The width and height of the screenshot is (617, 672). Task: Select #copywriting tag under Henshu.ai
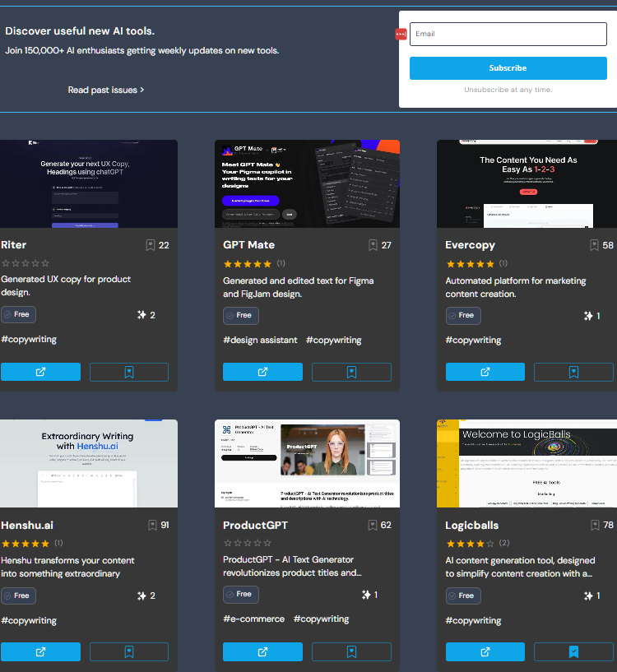point(29,620)
